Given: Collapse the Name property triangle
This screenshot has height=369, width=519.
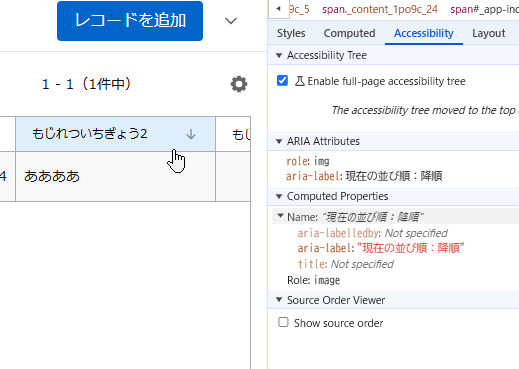Looking at the screenshot, I should [281, 216].
